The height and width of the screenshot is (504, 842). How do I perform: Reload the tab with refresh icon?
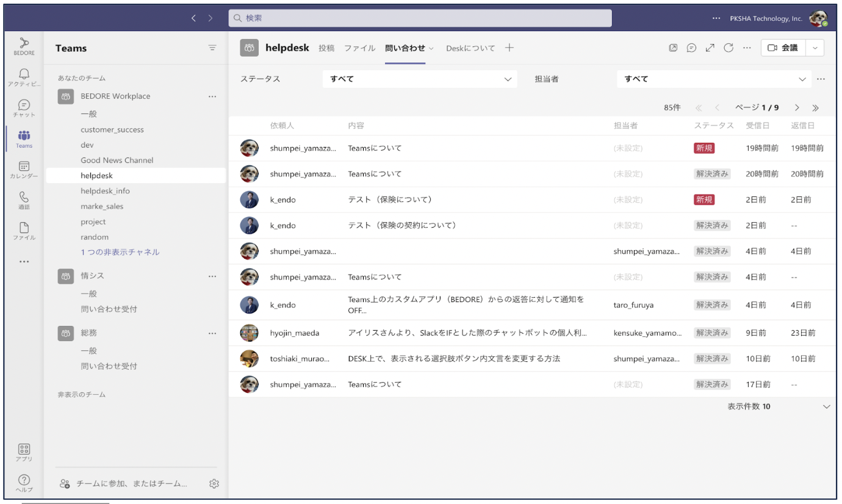pos(728,48)
